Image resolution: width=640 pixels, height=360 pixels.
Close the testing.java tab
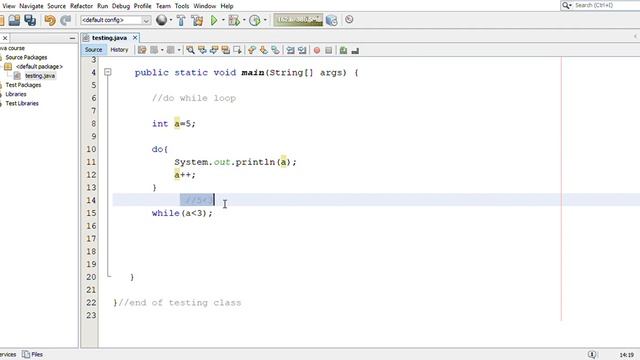point(135,38)
